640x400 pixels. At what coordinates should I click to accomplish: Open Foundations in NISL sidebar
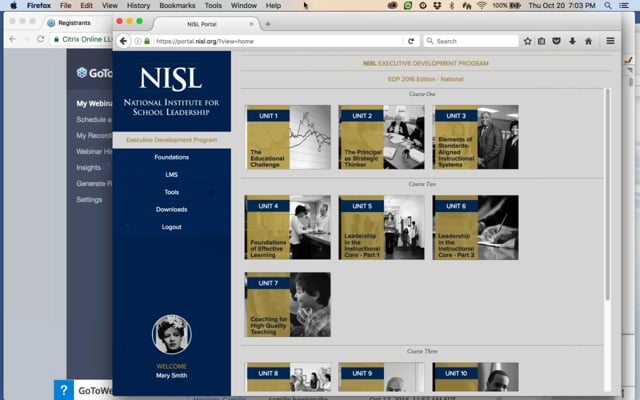tap(171, 157)
